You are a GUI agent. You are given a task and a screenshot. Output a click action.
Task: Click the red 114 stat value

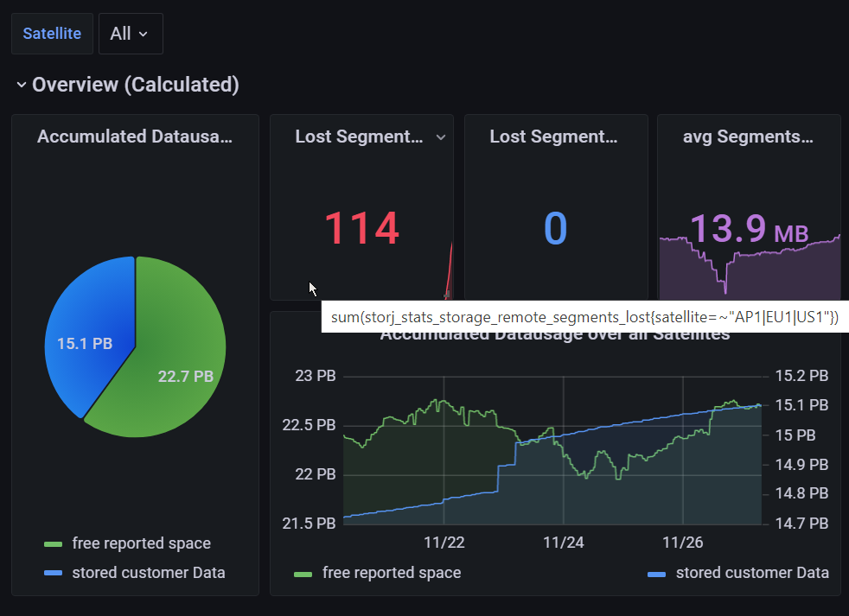coord(361,229)
